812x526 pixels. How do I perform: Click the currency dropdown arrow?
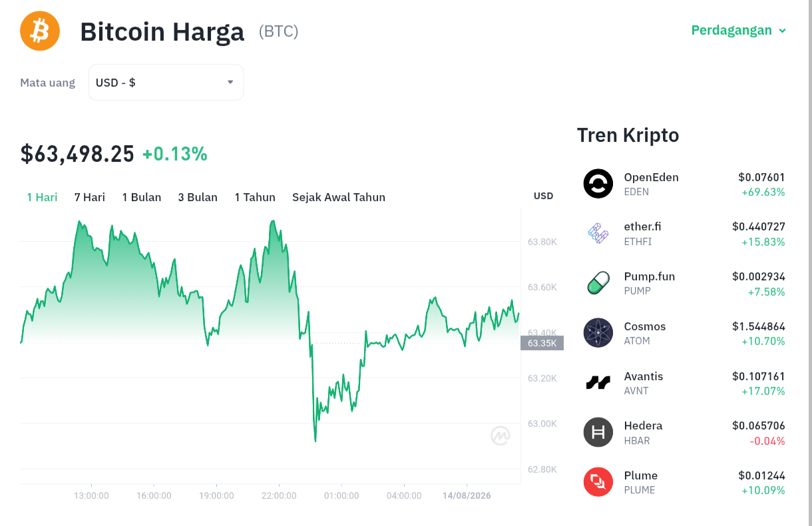tap(230, 82)
